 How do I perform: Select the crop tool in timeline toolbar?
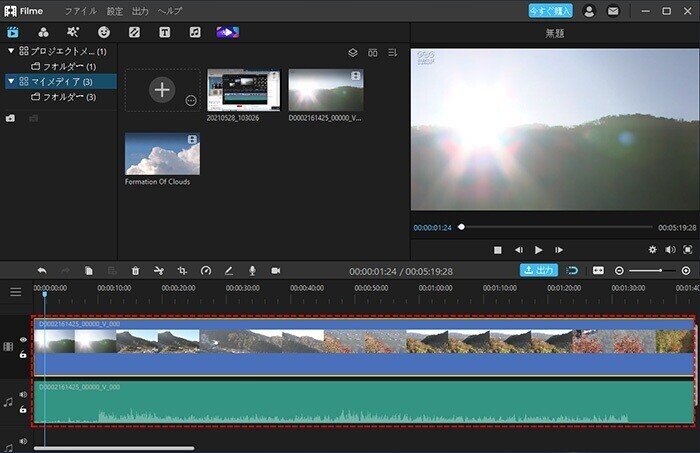pos(182,271)
